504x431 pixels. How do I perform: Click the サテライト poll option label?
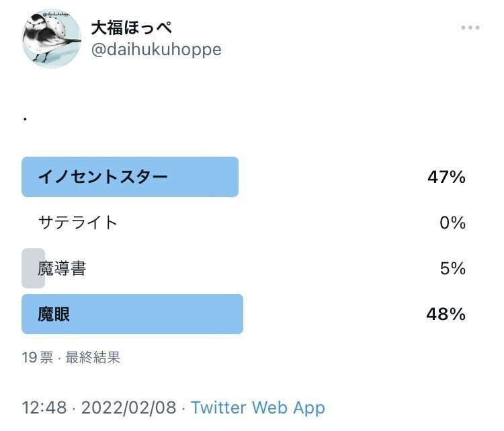point(78,223)
